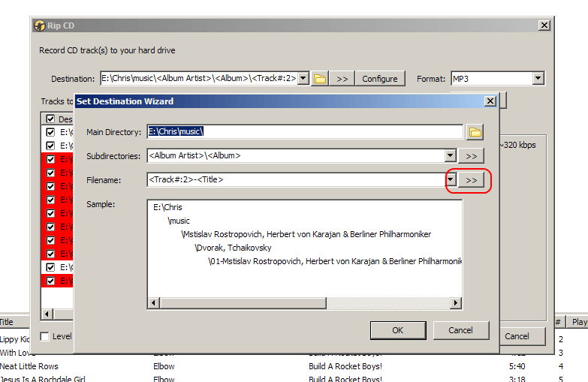Uncheck the first track checkbox in list
This screenshot has width=588, height=382.
click(x=50, y=132)
